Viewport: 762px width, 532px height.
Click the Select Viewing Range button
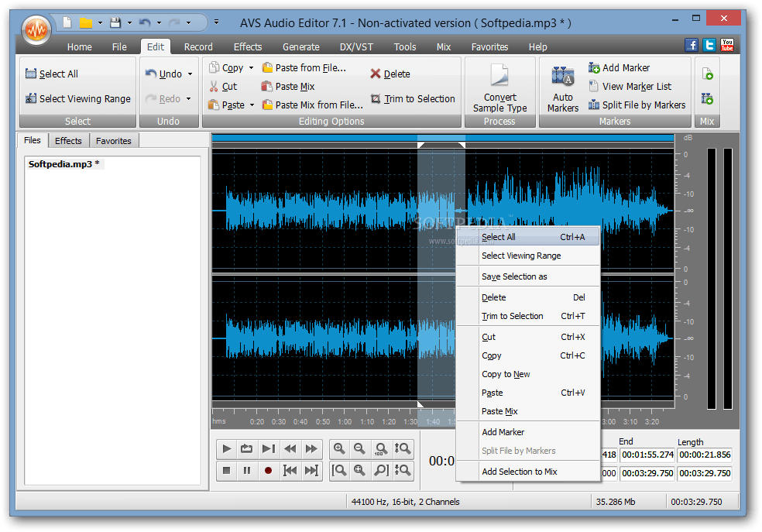77,99
